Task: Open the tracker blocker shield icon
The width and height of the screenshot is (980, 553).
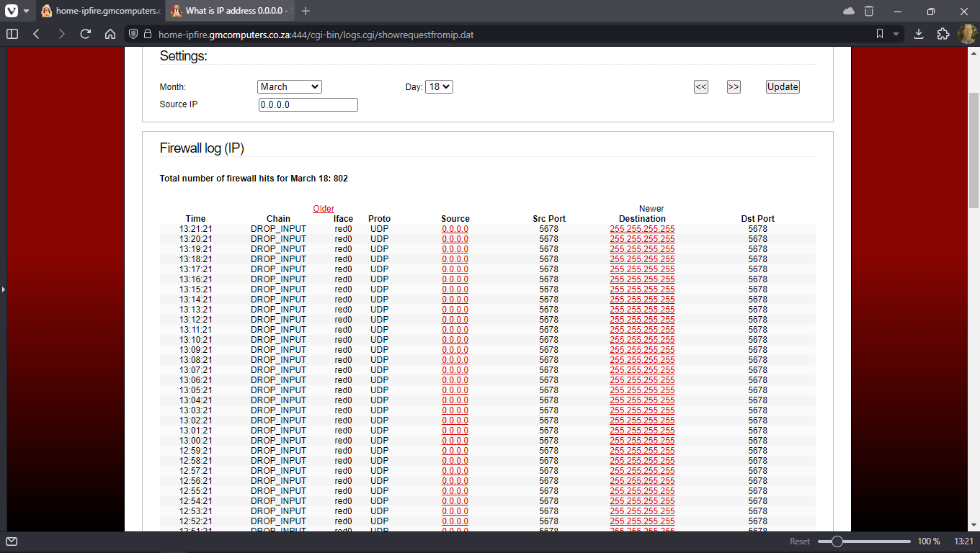Action: tap(133, 34)
